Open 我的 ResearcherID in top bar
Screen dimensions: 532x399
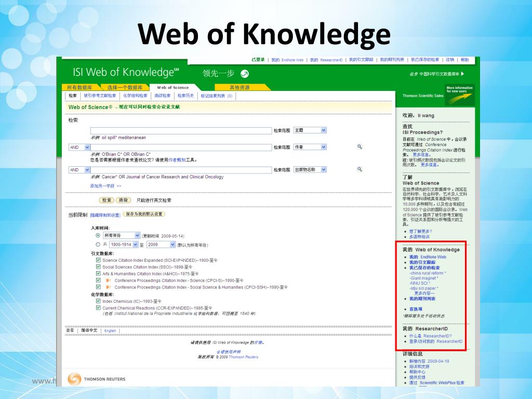(x=326, y=60)
